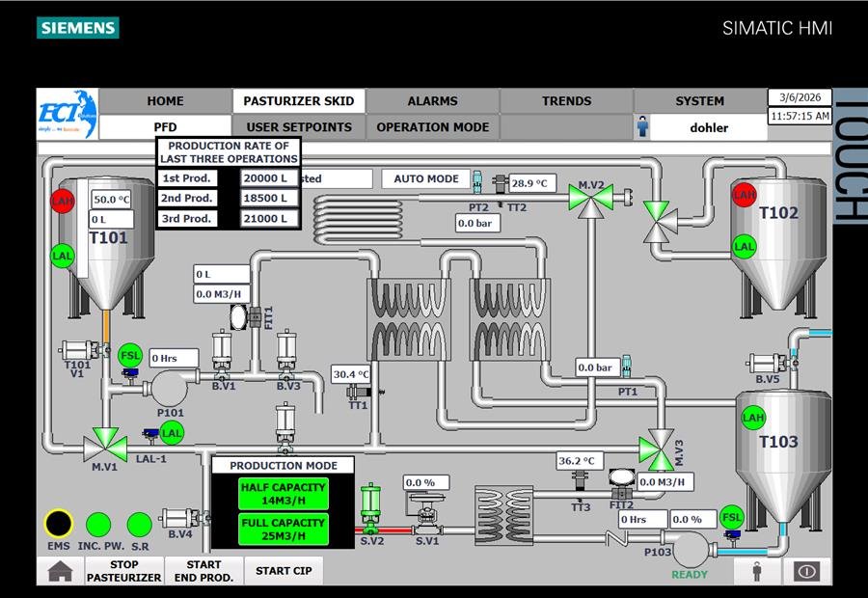This screenshot has height=598, width=868.
Task: Click the B.V4 valve actuator
Action: pos(184,519)
